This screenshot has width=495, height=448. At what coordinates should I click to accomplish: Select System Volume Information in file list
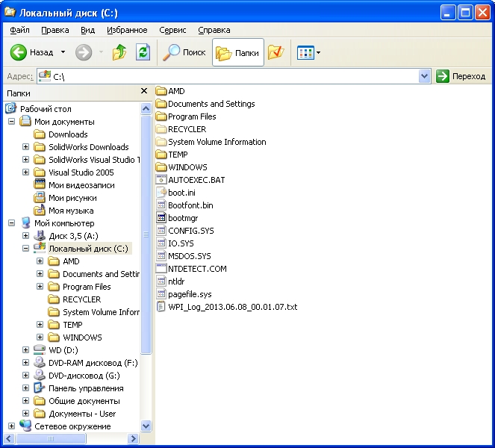click(211, 142)
